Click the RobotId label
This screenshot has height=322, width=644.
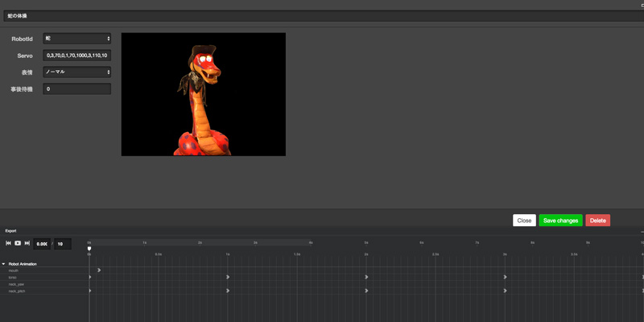click(22, 39)
